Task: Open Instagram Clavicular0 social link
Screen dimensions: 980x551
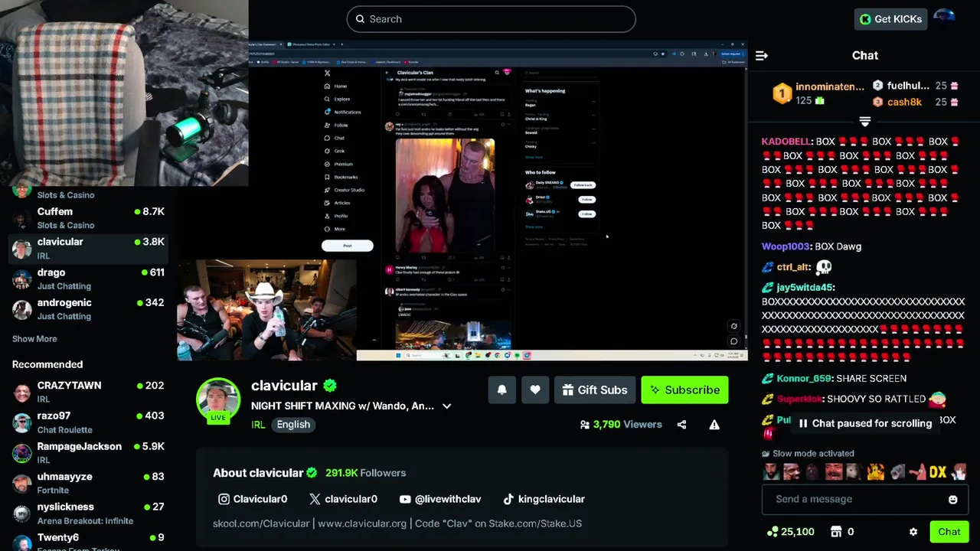Action: tap(253, 499)
